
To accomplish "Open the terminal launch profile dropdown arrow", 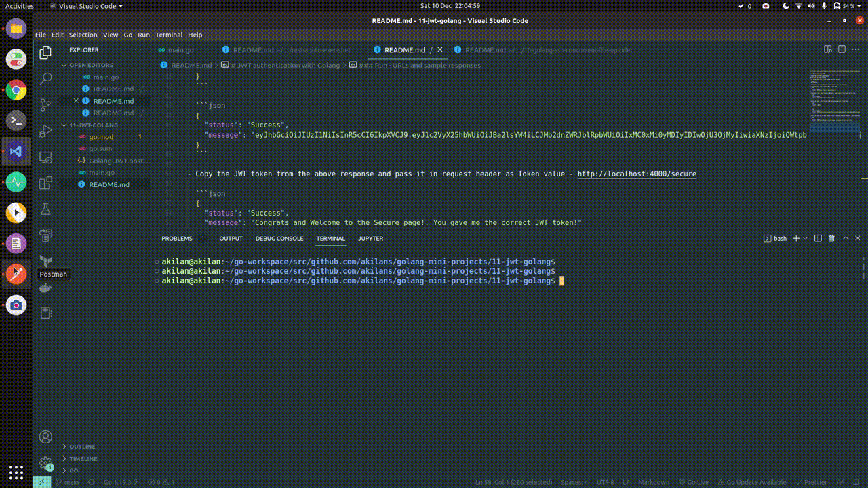I will [805, 238].
